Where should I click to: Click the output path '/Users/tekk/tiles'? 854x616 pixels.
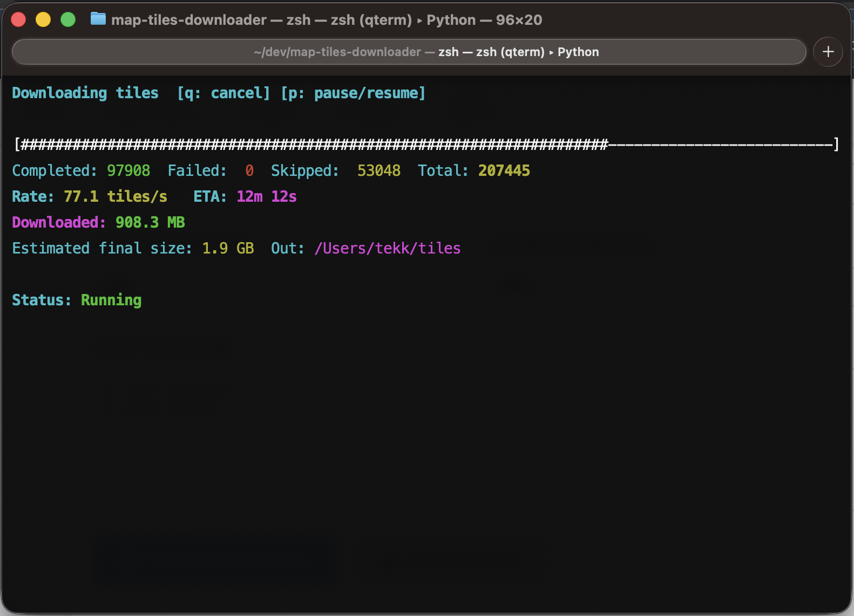(388, 248)
